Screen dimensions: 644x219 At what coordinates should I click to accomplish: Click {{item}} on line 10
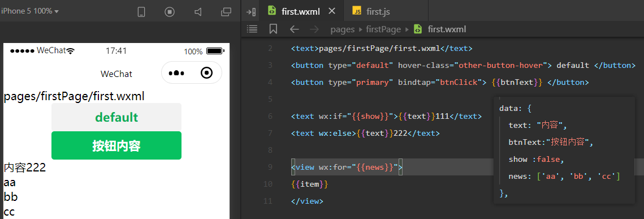pyautogui.click(x=309, y=184)
